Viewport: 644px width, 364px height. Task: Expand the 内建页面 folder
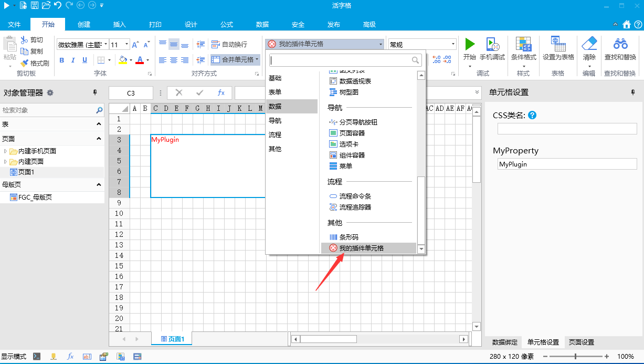[x=6, y=162]
